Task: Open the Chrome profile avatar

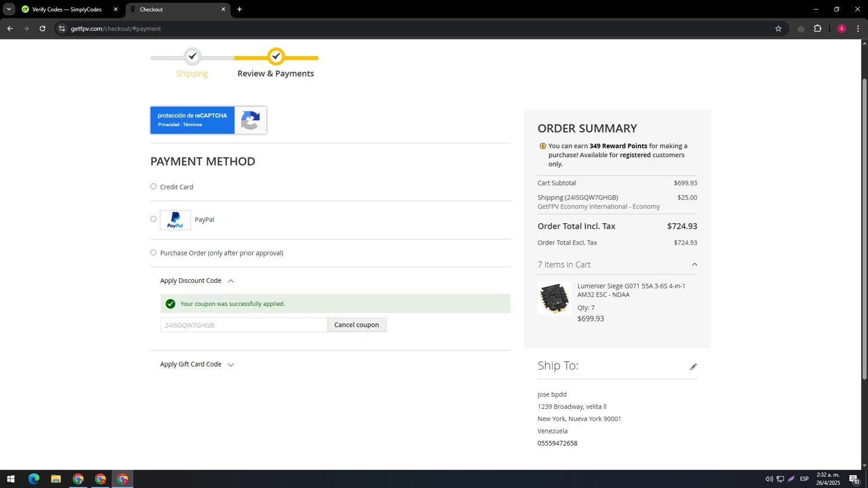Action: (841, 28)
